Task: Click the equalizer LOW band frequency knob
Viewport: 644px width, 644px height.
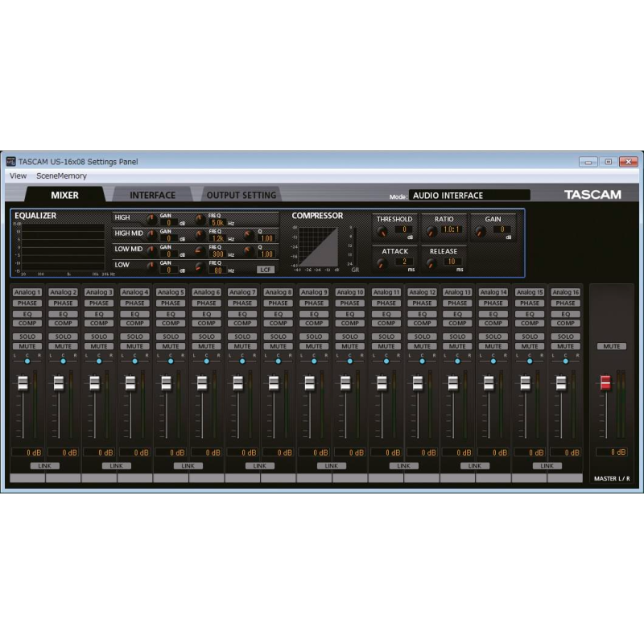Action: (x=200, y=266)
